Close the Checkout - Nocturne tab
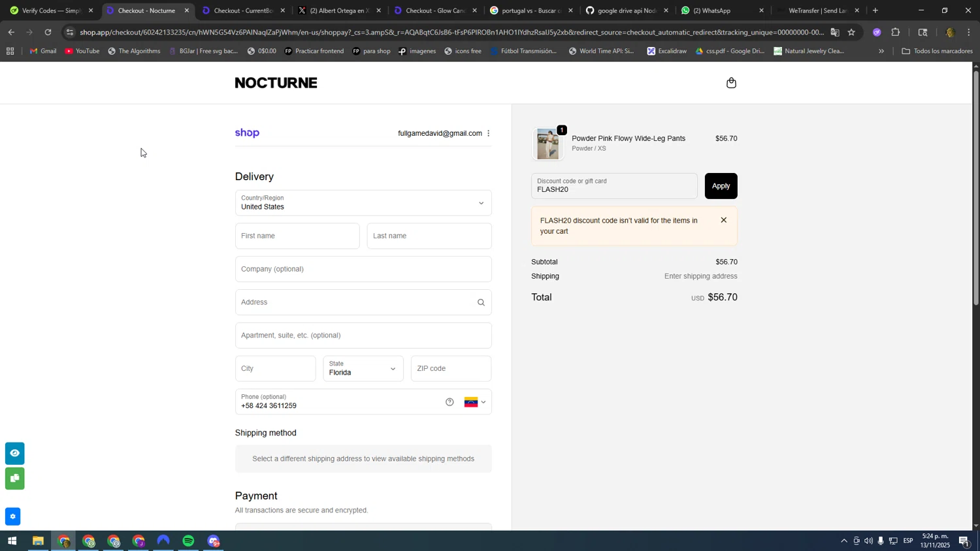 pos(187,10)
